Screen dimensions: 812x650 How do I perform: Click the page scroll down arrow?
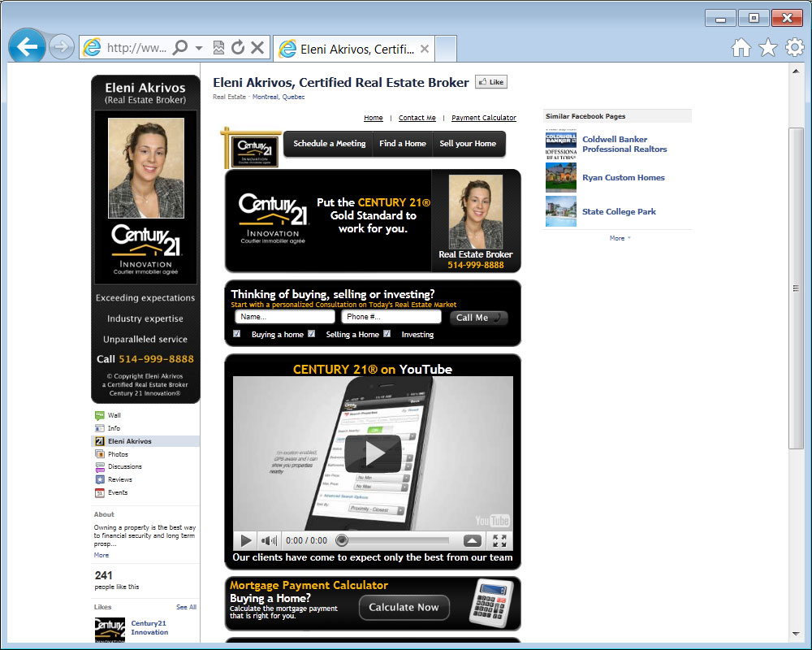(x=796, y=634)
